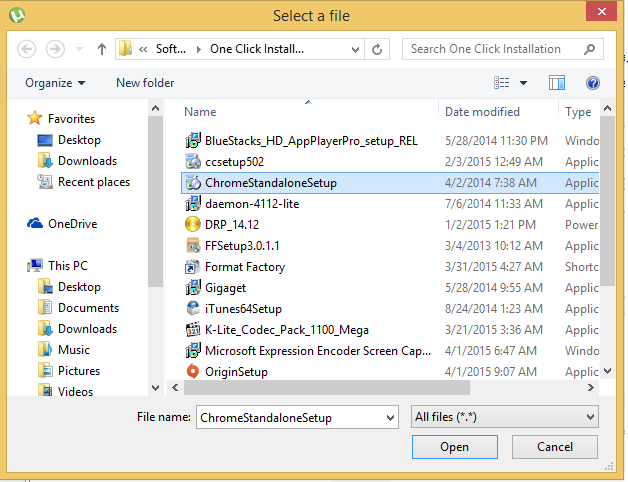Click file list scroll down arrow
This screenshot has width=628, height=482.
pyautogui.click(x=607, y=371)
